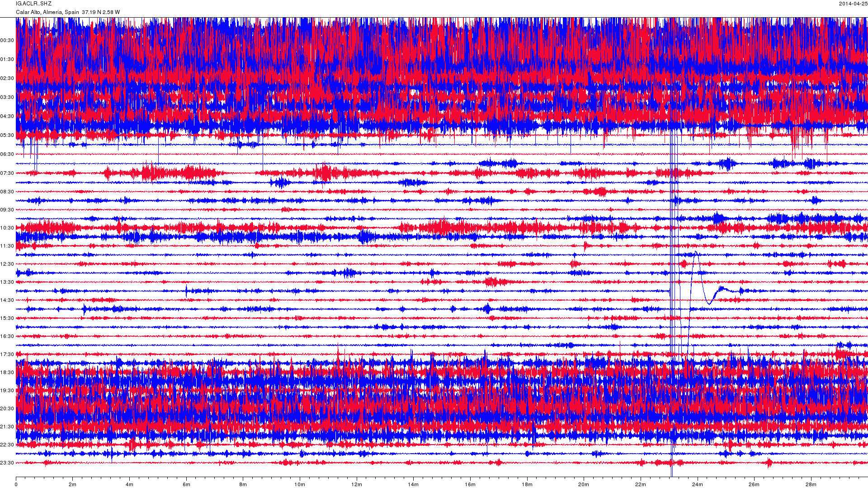Click the 05:30 time label
The height and width of the screenshot is (488, 868).
tap(7, 136)
